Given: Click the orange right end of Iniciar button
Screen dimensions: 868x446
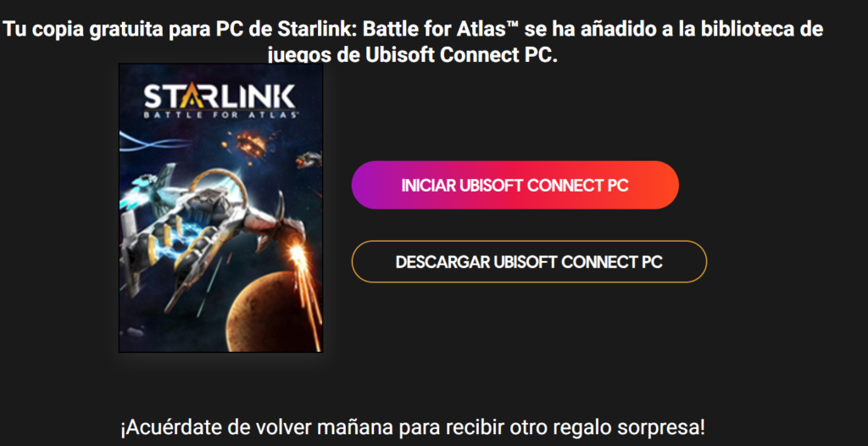Looking at the screenshot, I should [x=658, y=185].
